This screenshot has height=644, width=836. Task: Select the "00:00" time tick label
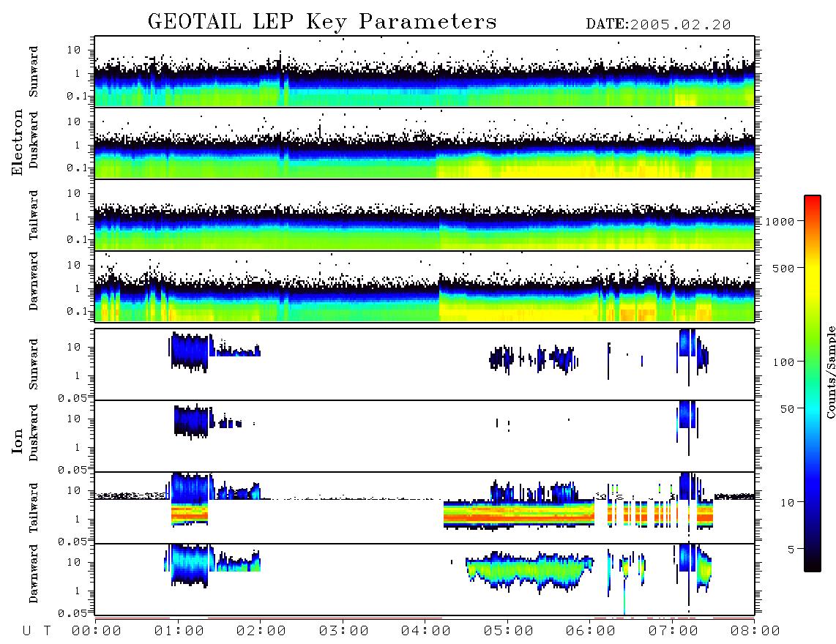[x=97, y=631]
